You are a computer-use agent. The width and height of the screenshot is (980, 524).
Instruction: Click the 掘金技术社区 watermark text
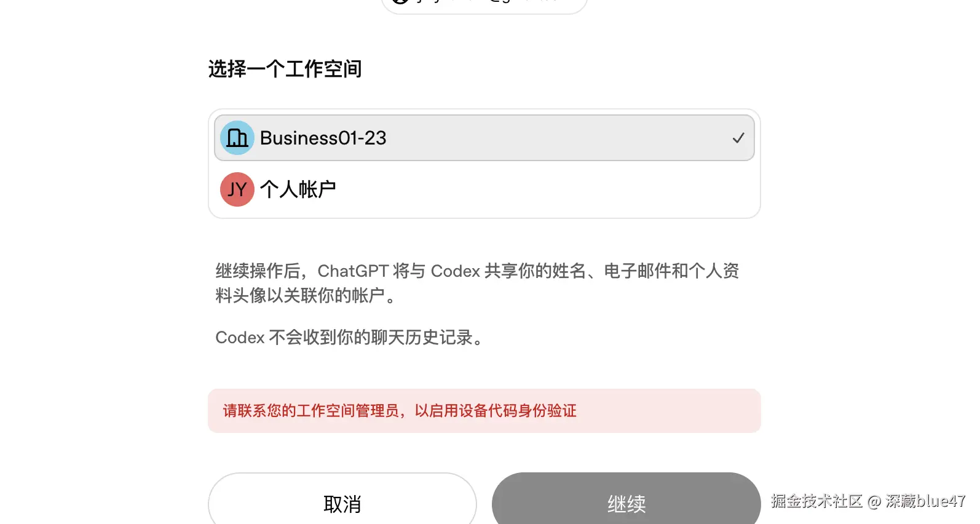(x=817, y=501)
